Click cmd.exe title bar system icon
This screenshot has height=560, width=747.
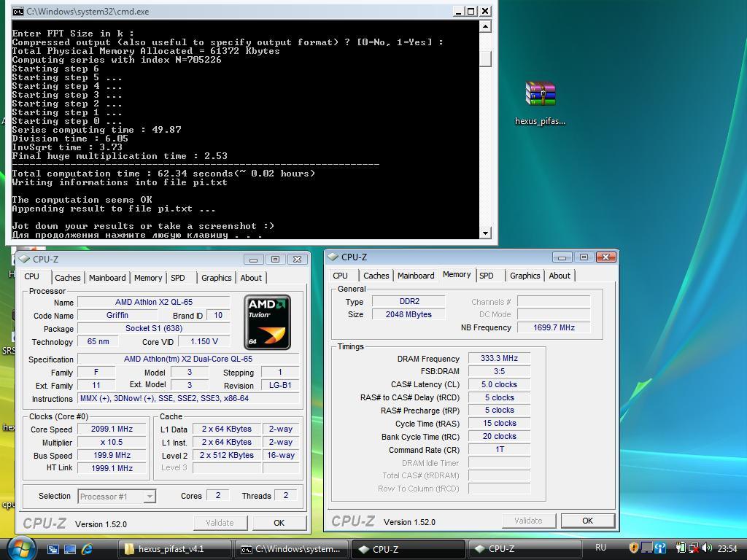18,12
